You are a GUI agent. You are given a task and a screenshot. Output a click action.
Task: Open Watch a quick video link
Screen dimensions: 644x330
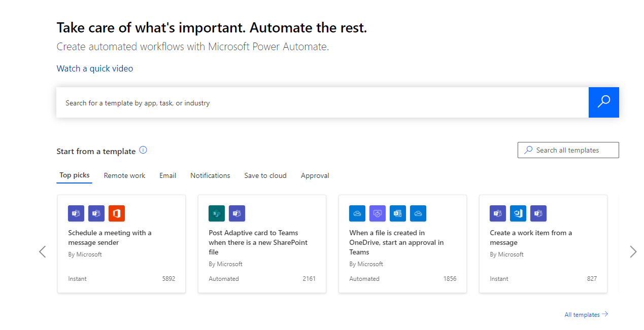pyautogui.click(x=94, y=68)
